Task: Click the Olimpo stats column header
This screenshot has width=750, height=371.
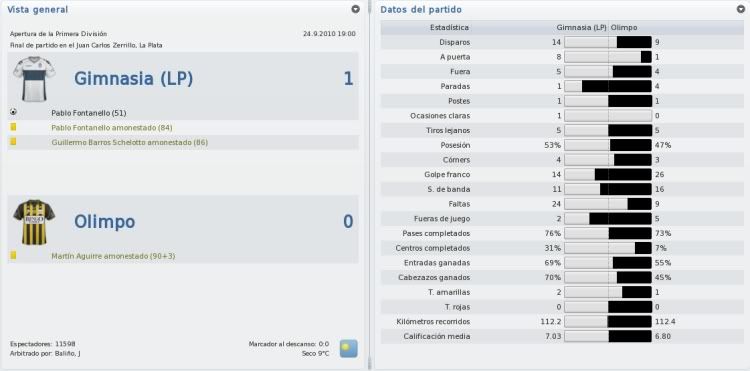Action: (x=624, y=28)
